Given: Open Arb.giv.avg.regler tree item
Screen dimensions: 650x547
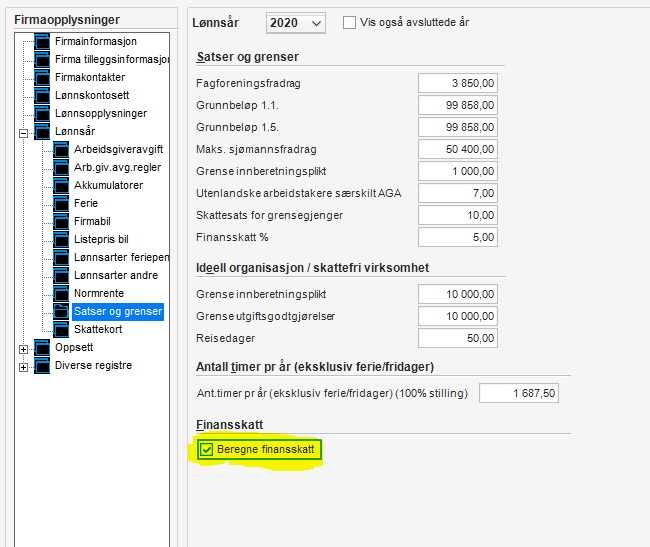Looking at the screenshot, I should [117, 167].
